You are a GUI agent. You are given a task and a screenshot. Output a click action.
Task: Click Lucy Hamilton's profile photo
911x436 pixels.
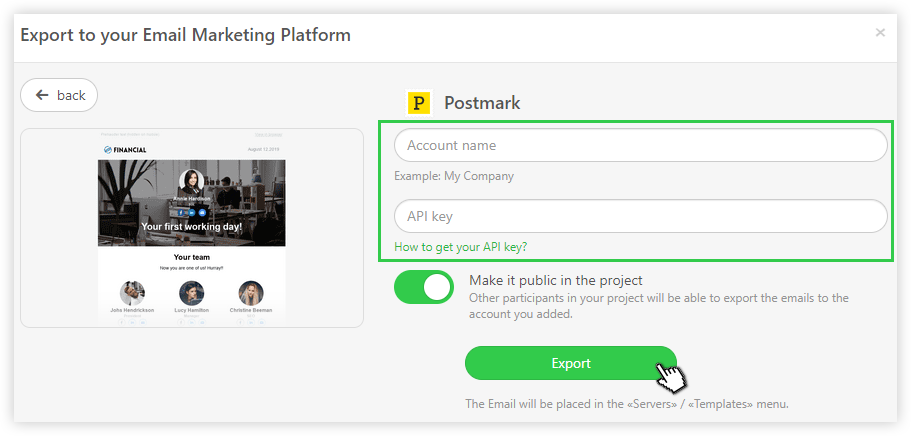click(x=191, y=292)
